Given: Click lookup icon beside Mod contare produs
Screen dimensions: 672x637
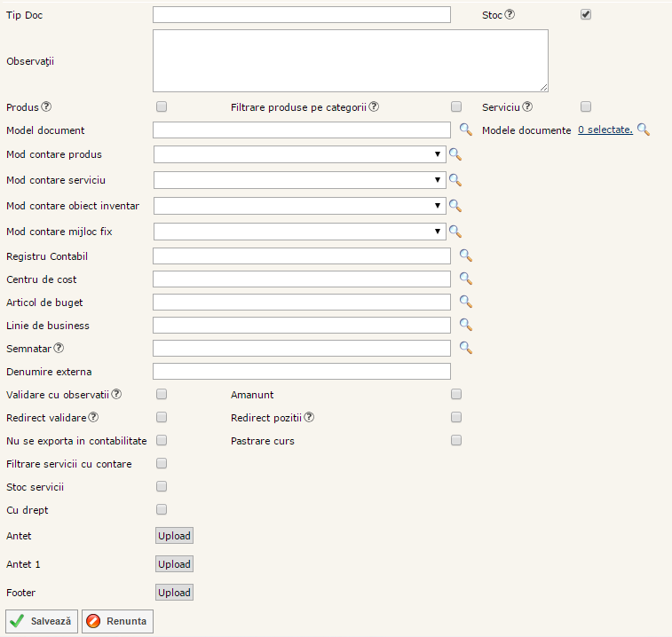Looking at the screenshot, I should [455, 154].
